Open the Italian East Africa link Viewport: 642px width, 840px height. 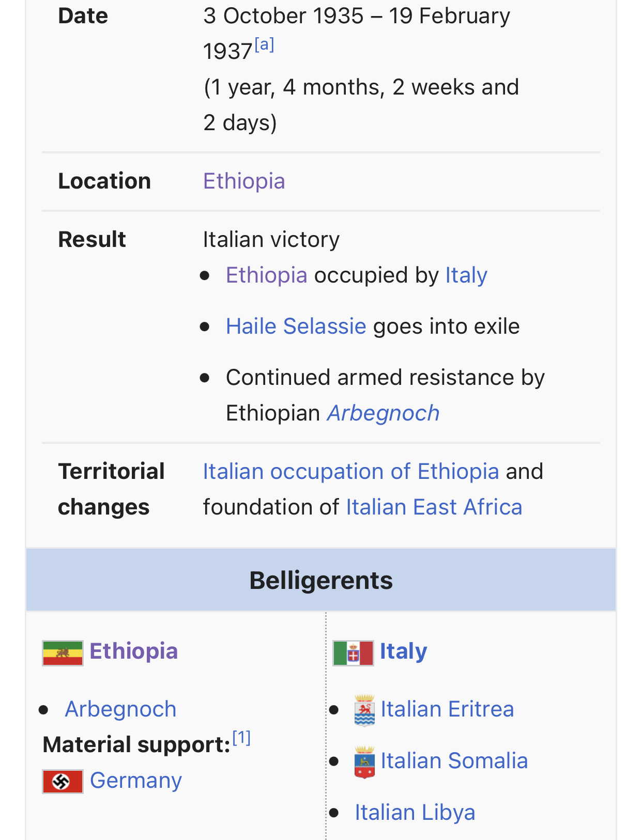[434, 507]
